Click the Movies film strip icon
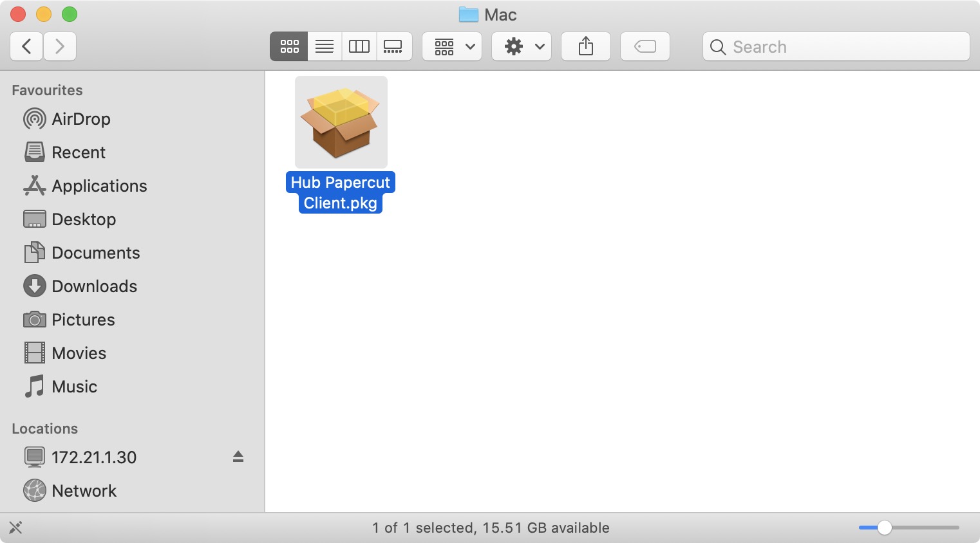 click(x=35, y=353)
